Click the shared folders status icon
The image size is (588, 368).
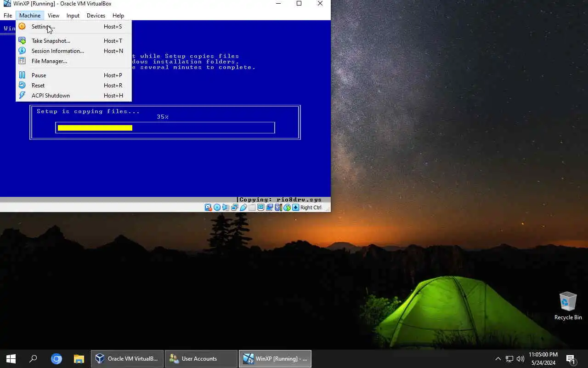pyautogui.click(x=252, y=207)
